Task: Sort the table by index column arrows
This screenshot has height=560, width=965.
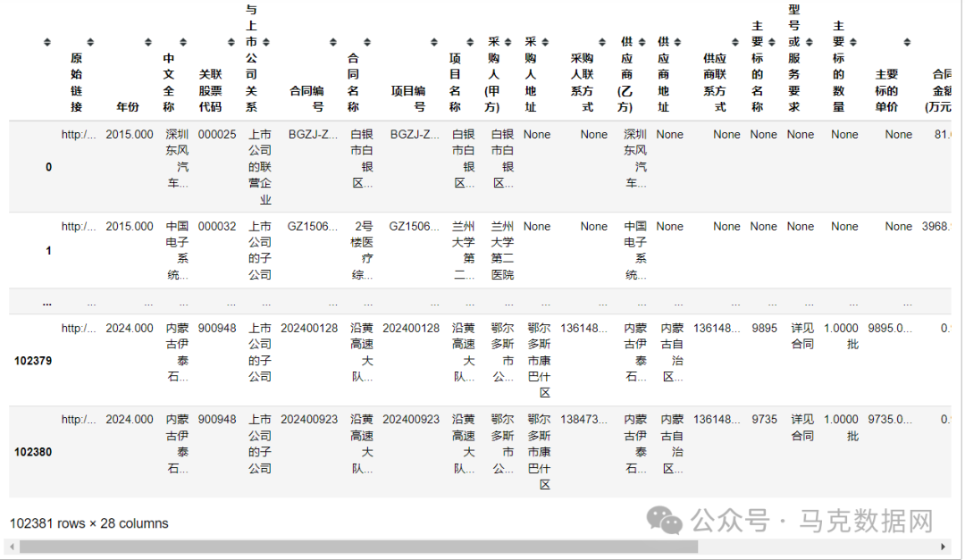Action: click(x=47, y=43)
